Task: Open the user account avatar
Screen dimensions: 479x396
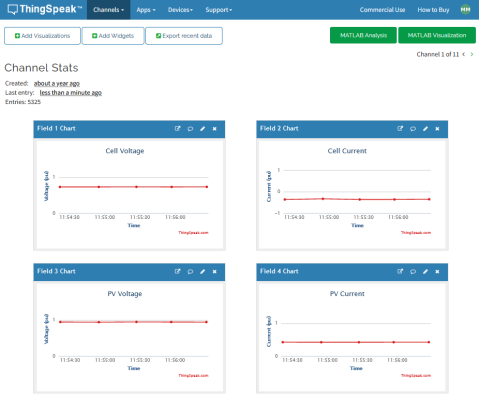Action: click(465, 9)
